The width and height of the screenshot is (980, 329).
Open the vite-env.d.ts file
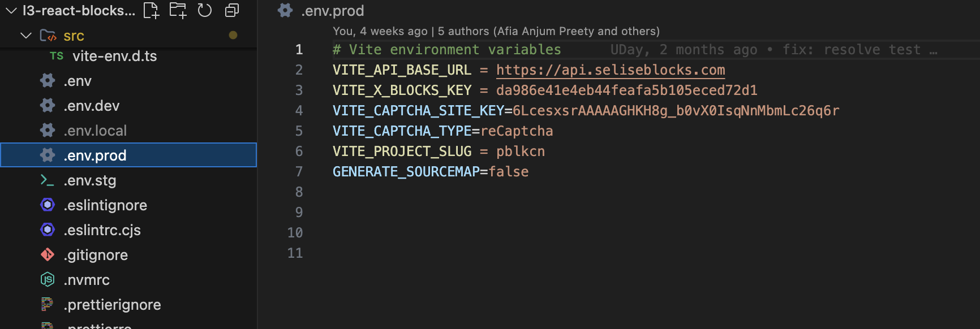[x=114, y=56]
